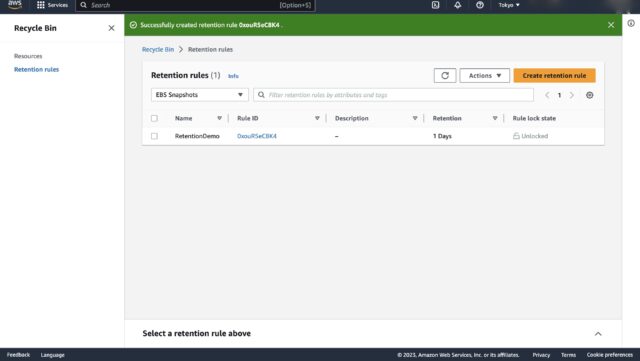The image size is (640, 361).
Task: Focus the top AWS search field
Action: 196,5
